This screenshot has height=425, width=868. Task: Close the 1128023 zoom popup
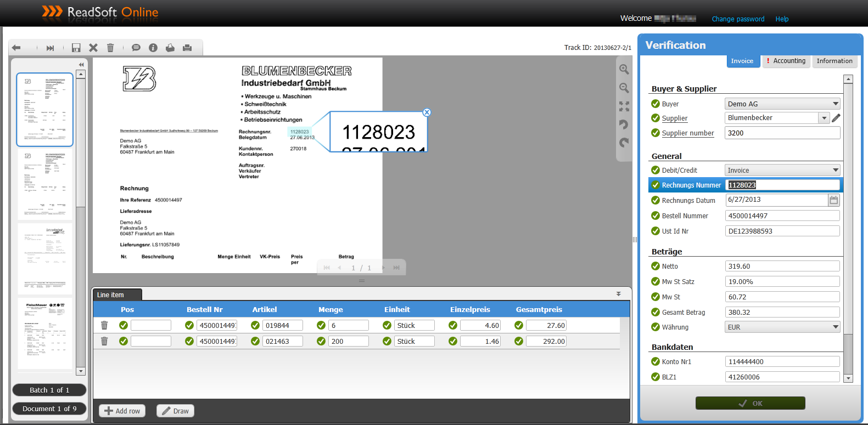coord(427,112)
